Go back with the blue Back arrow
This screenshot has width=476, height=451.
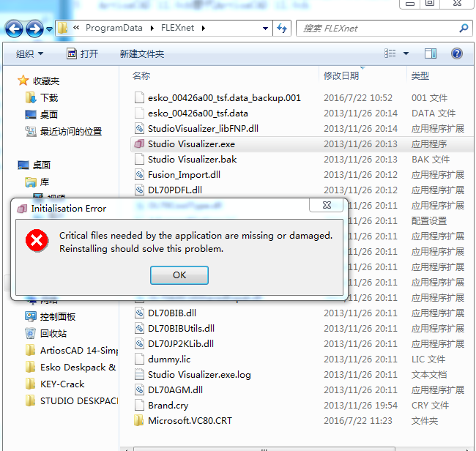(x=14, y=29)
